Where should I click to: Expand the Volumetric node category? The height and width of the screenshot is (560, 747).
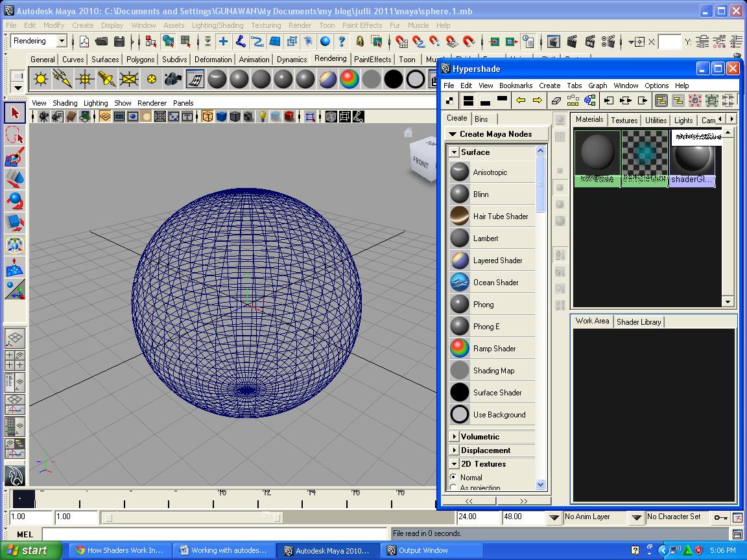pyautogui.click(x=454, y=436)
